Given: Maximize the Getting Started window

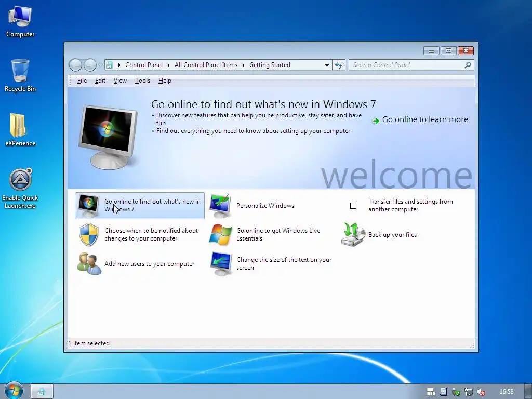Looking at the screenshot, I should [448, 51].
